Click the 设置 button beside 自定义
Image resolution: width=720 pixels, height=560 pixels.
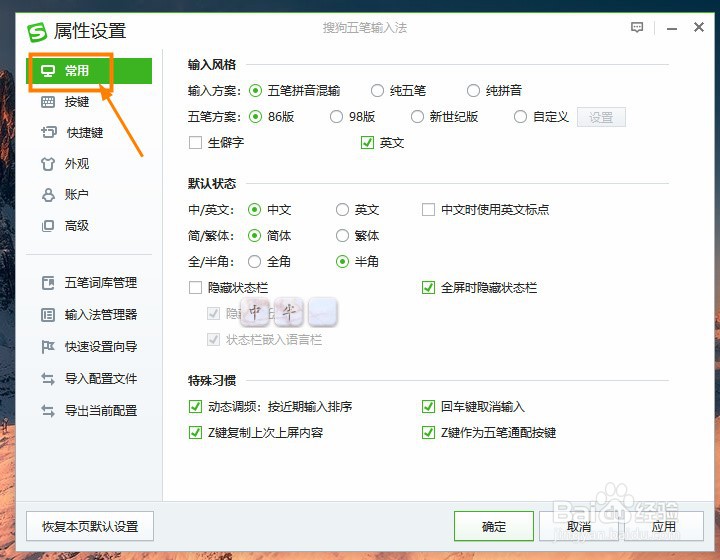(x=601, y=118)
